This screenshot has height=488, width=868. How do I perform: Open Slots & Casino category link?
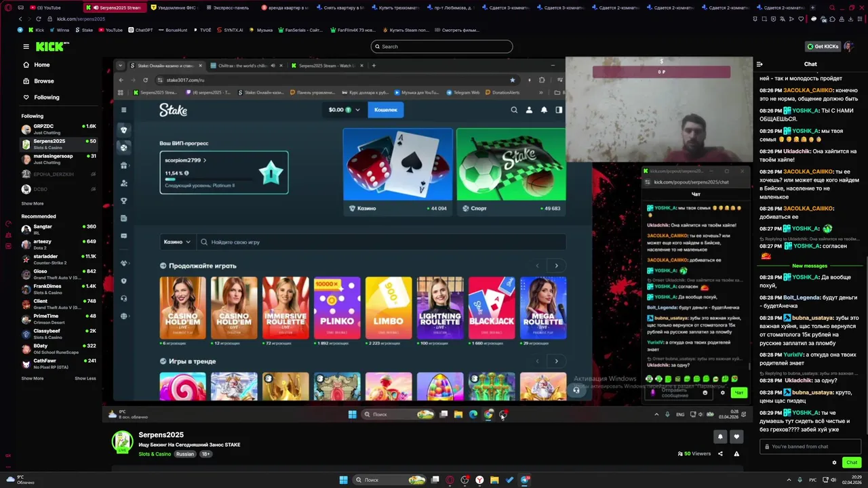click(155, 454)
